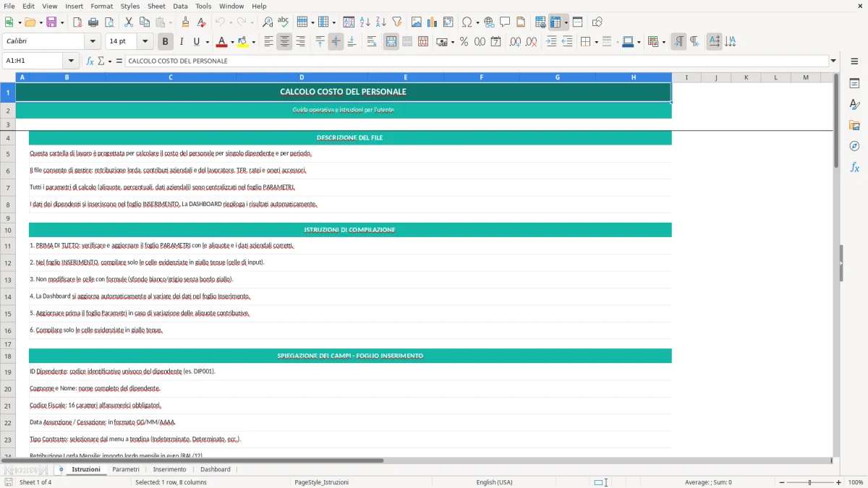Click the Print icon
This screenshot has height=488, width=868.
[95, 22]
